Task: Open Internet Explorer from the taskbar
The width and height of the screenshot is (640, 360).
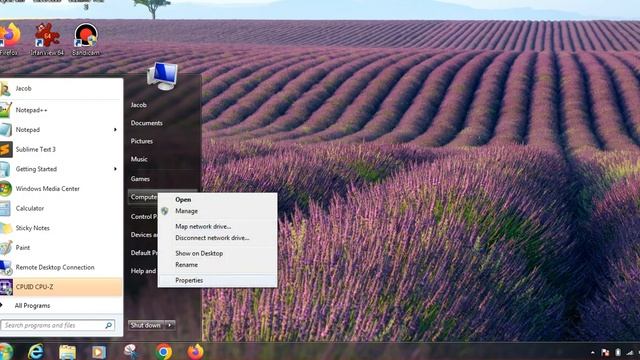Action: (36, 352)
